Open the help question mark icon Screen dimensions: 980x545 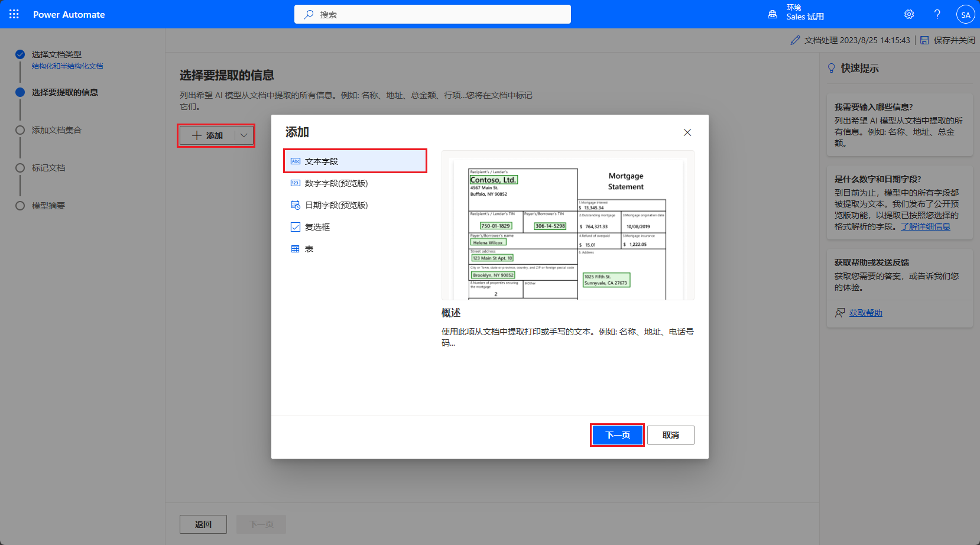[x=937, y=14]
